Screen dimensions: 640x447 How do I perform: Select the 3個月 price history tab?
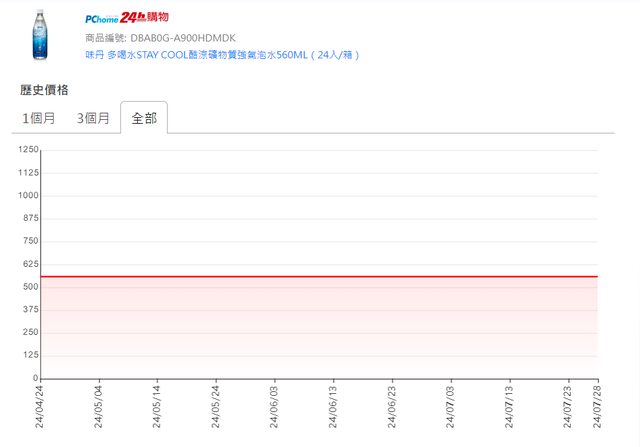94,118
